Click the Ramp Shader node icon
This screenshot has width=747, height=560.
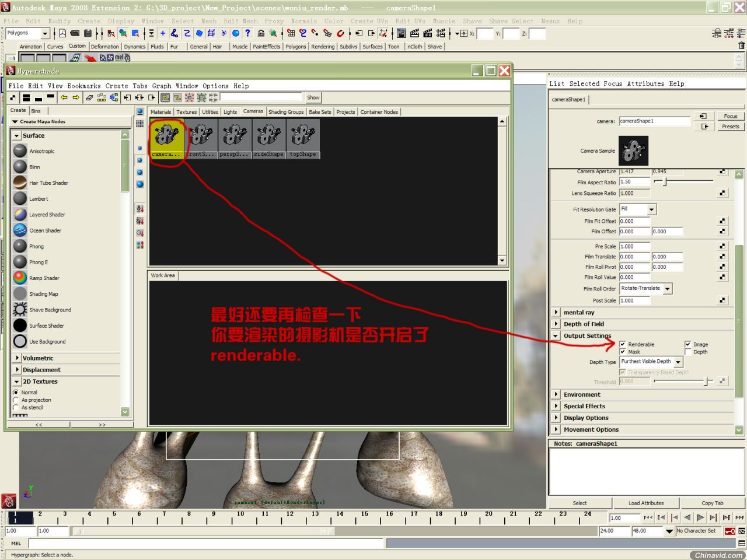[x=20, y=278]
